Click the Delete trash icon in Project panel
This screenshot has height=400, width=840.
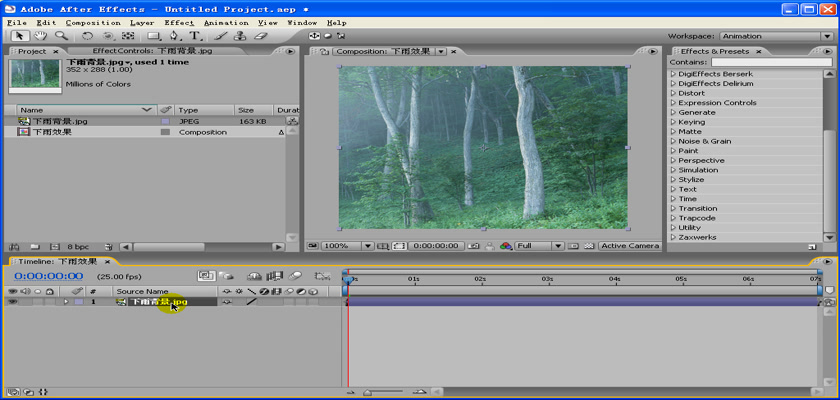click(x=109, y=247)
